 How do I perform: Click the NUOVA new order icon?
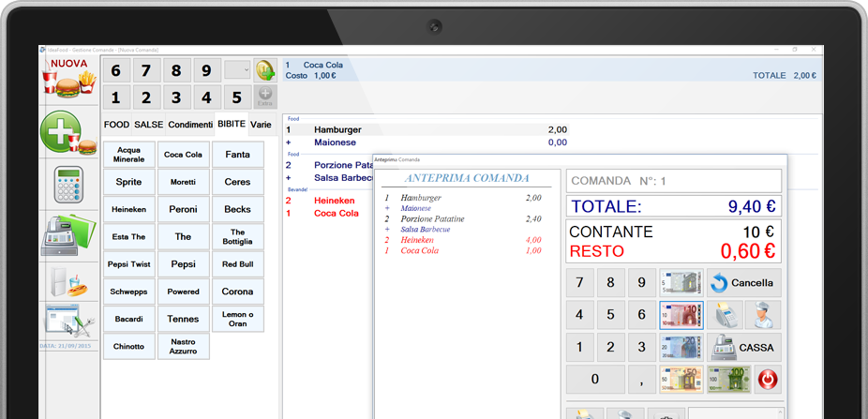click(x=68, y=79)
